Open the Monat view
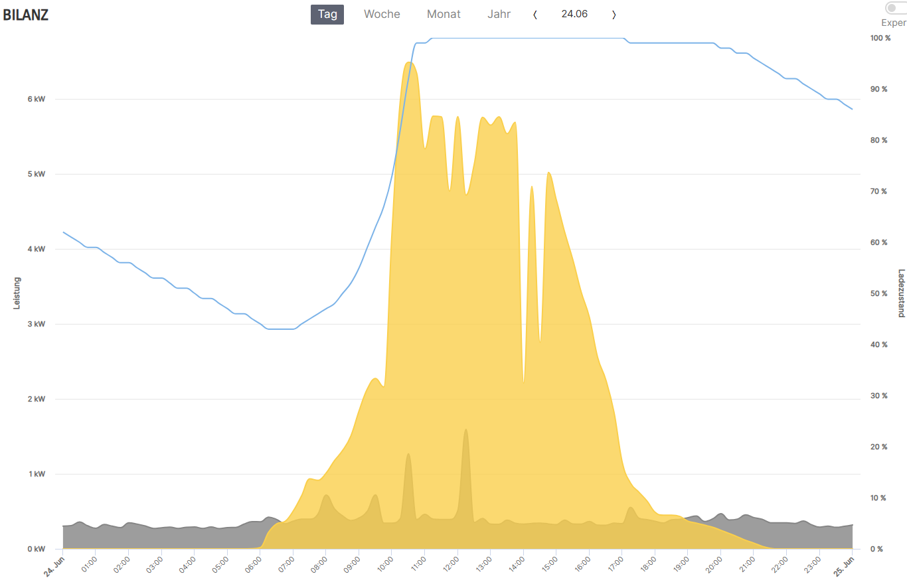Image resolution: width=907 pixels, height=588 pixels. coord(444,14)
